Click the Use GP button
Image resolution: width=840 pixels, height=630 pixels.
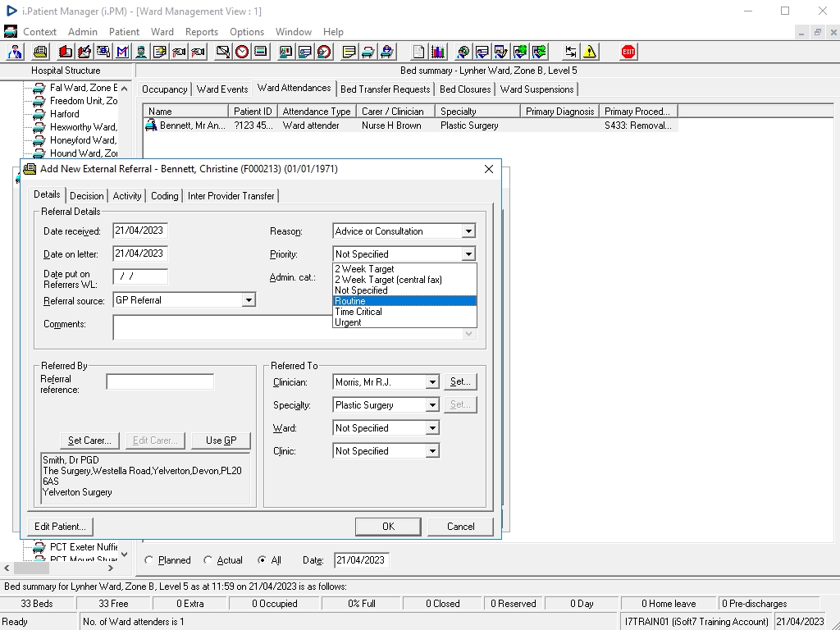pos(221,441)
